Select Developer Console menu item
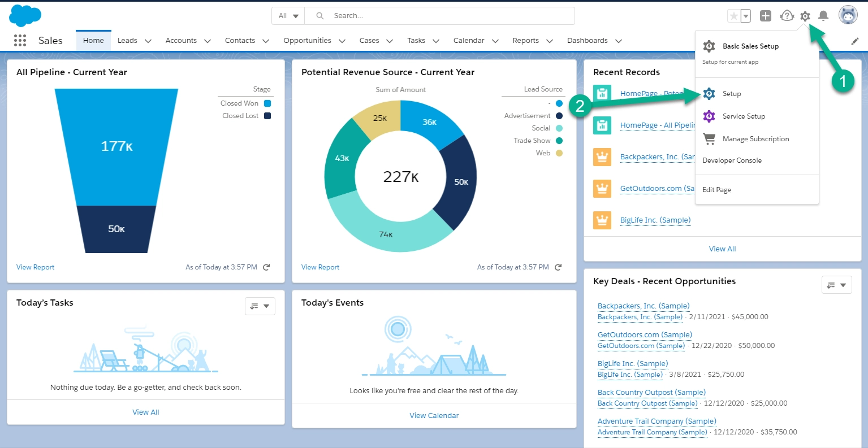This screenshot has height=448, width=868. coord(732,160)
